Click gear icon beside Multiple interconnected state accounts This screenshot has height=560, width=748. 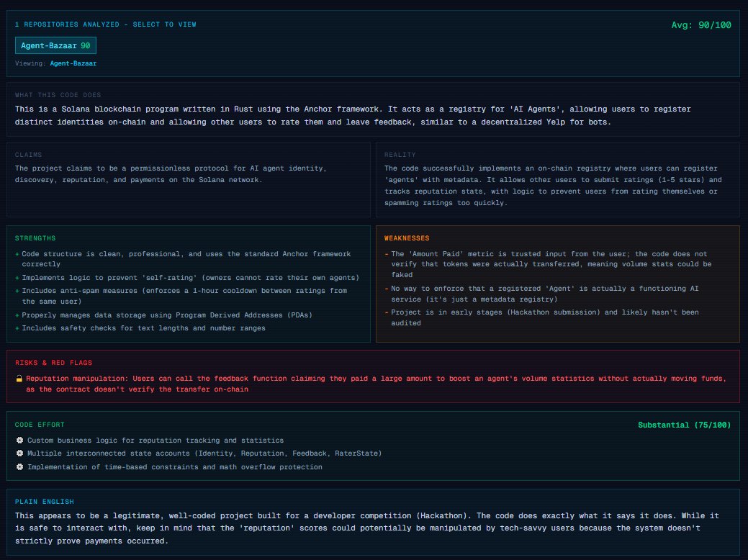(x=19, y=453)
